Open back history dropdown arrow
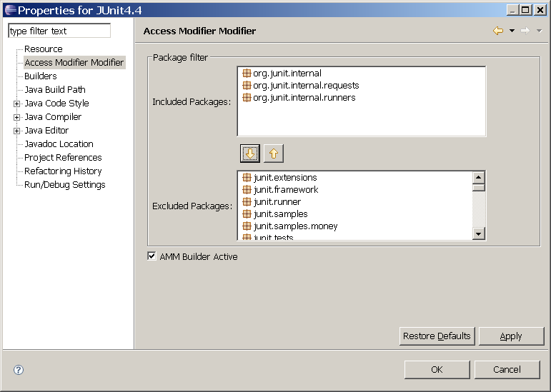 (x=512, y=31)
